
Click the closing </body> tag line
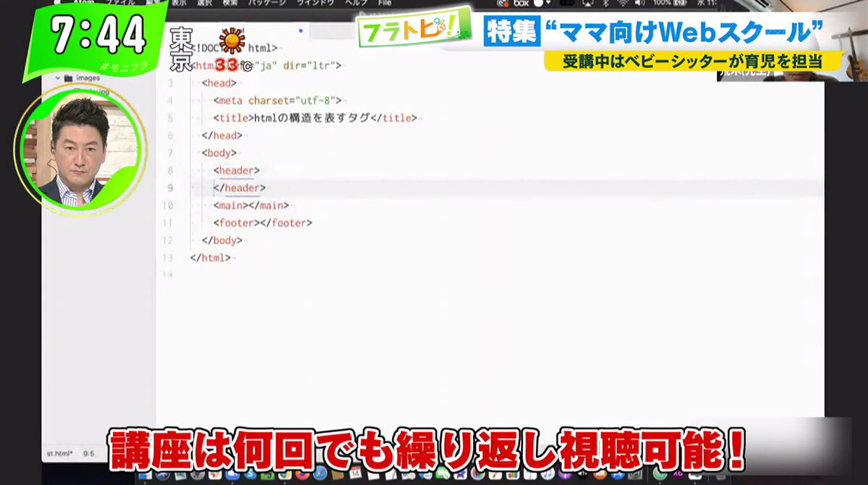pyautogui.click(x=222, y=240)
